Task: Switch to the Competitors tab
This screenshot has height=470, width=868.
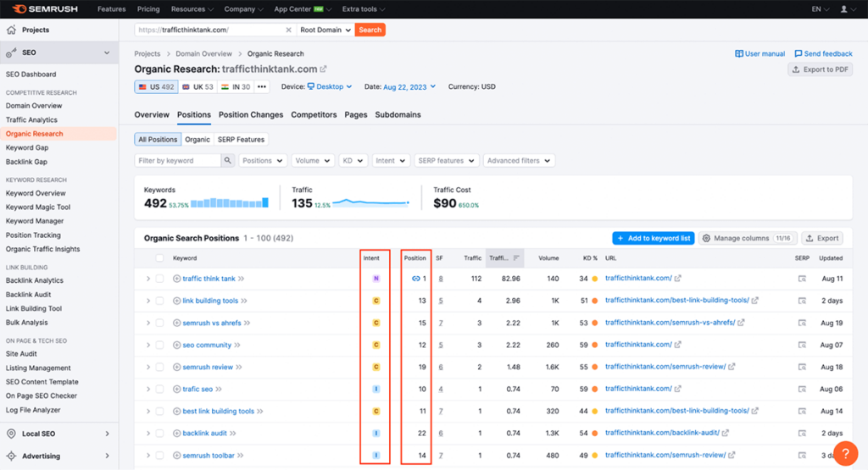Action: 314,114
